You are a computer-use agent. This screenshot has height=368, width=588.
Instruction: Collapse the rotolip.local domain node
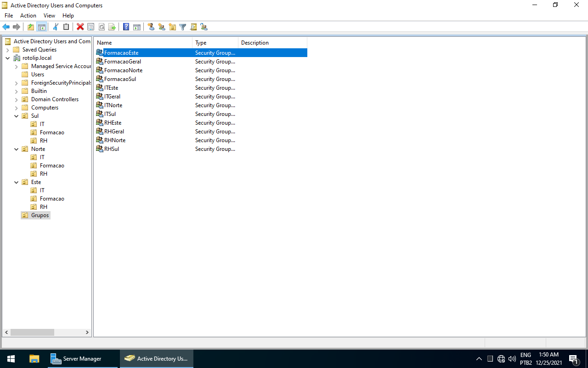coord(8,58)
